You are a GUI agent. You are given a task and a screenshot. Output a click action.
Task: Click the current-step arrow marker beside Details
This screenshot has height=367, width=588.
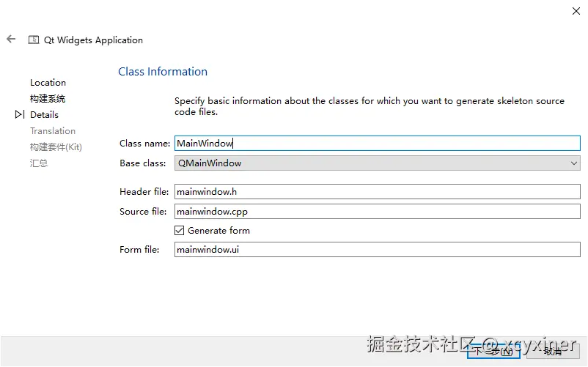coord(20,115)
